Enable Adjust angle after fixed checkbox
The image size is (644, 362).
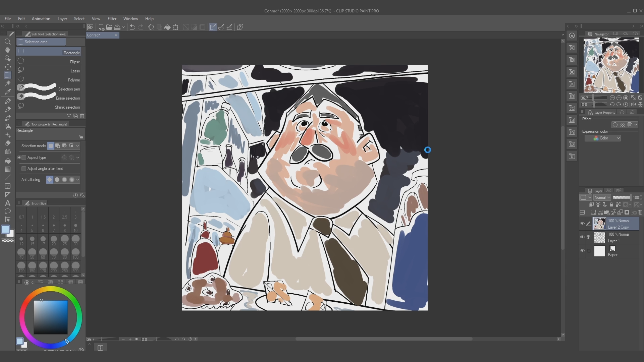pos(24,168)
